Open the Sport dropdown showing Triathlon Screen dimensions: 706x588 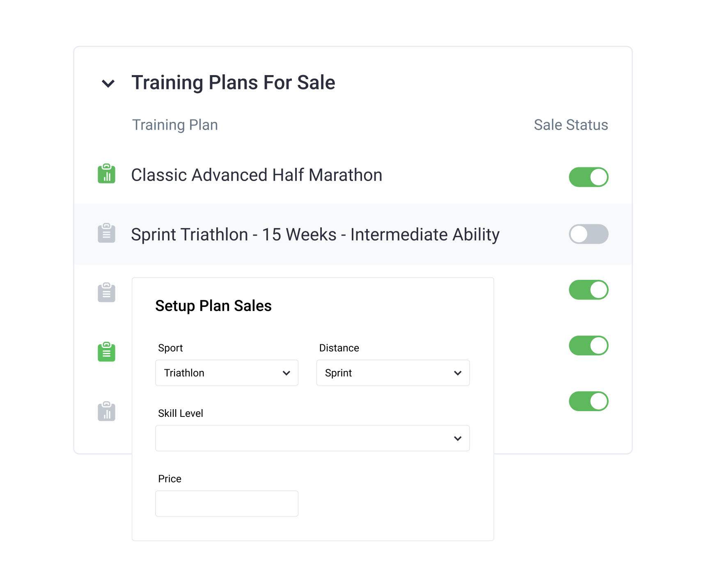click(227, 373)
